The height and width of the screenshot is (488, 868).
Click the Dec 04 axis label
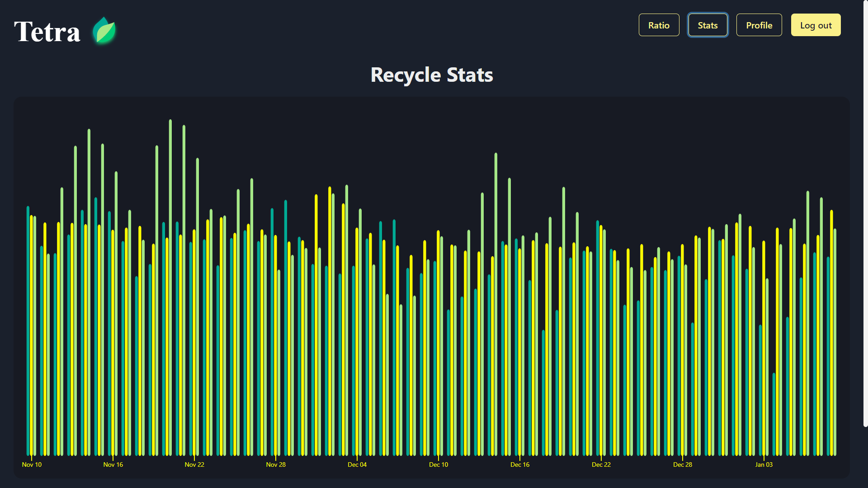[357, 465]
